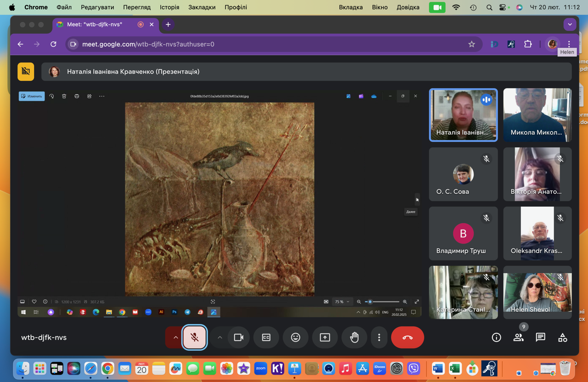
Task: Open Finder from the Dock
Action: (x=23, y=368)
